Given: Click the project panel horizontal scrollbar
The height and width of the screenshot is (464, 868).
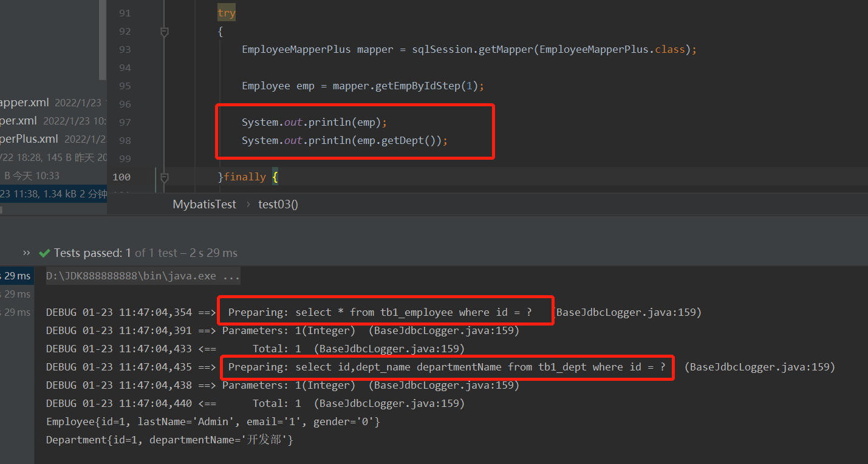Looking at the screenshot, I should (1, 210).
